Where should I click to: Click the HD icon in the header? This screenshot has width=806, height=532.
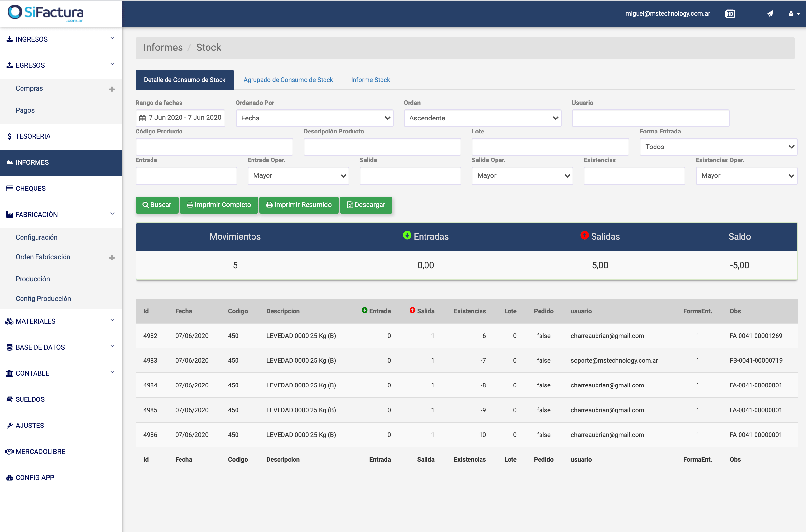pos(730,14)
